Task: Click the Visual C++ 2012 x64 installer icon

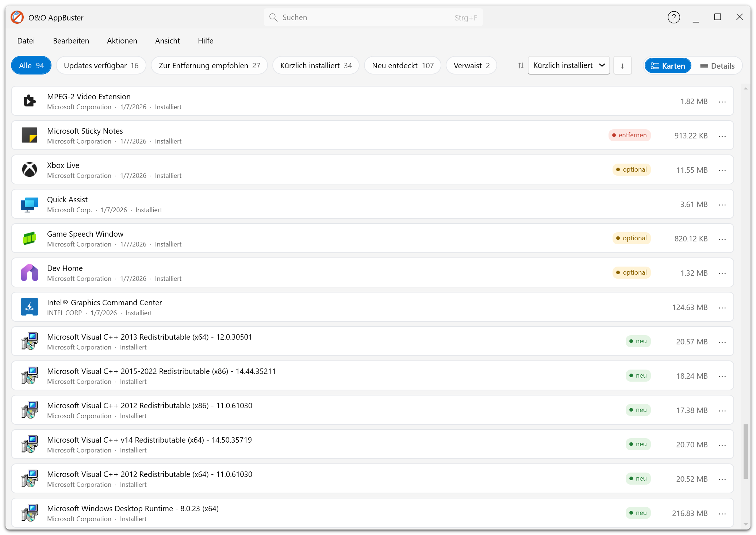Action: 30,478
